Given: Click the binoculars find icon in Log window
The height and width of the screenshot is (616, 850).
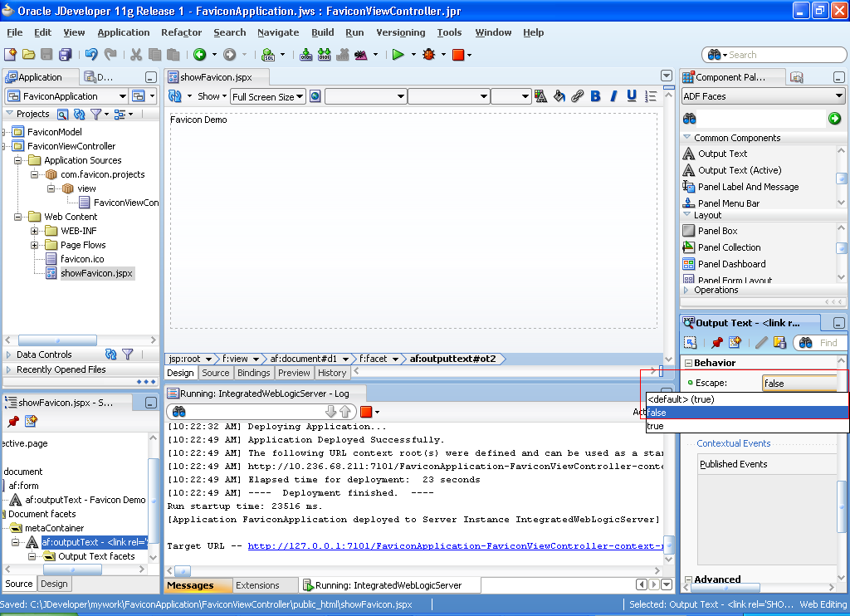Looking at the screenshot, I should pyautogui.click(x=179, y=412).
